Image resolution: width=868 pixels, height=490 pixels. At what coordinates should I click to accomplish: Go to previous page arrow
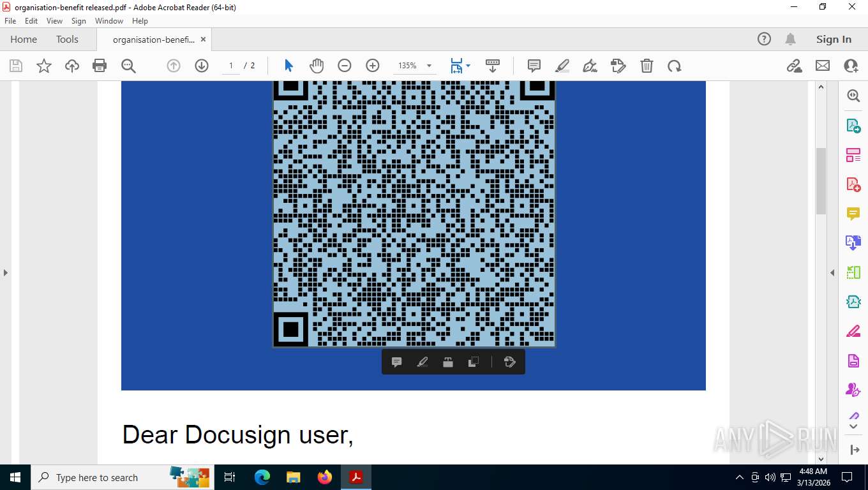174,66
